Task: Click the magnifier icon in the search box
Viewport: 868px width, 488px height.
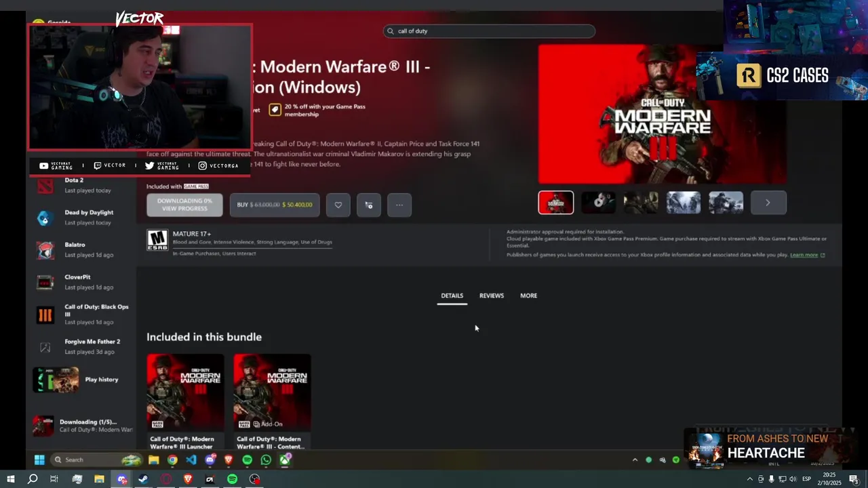Action: 391,31
